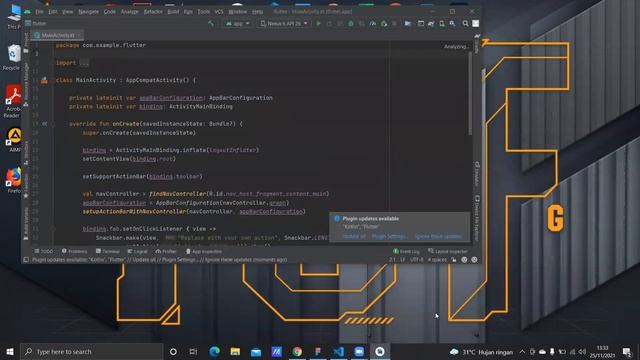The image size is (640, 360).
Task: Click the cursor position 2:1 in status bar
Action: tap(392, 260)
